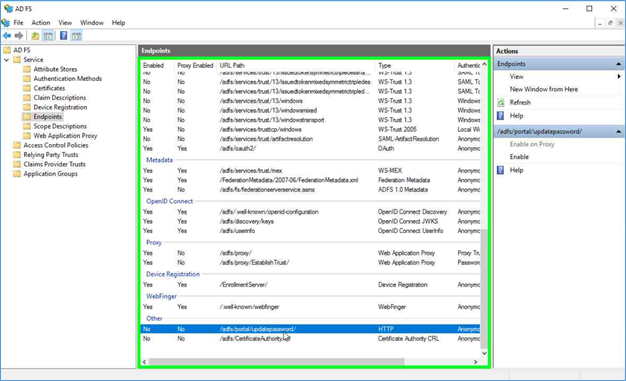Click New Window from Here action

click(543, 89)
